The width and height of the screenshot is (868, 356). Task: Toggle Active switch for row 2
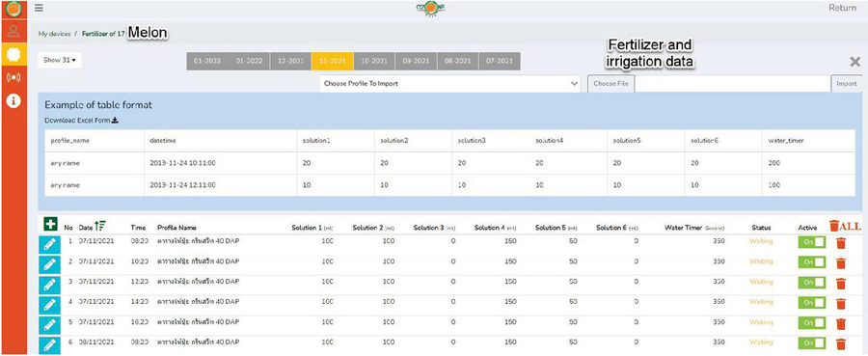tap(811, 261)
